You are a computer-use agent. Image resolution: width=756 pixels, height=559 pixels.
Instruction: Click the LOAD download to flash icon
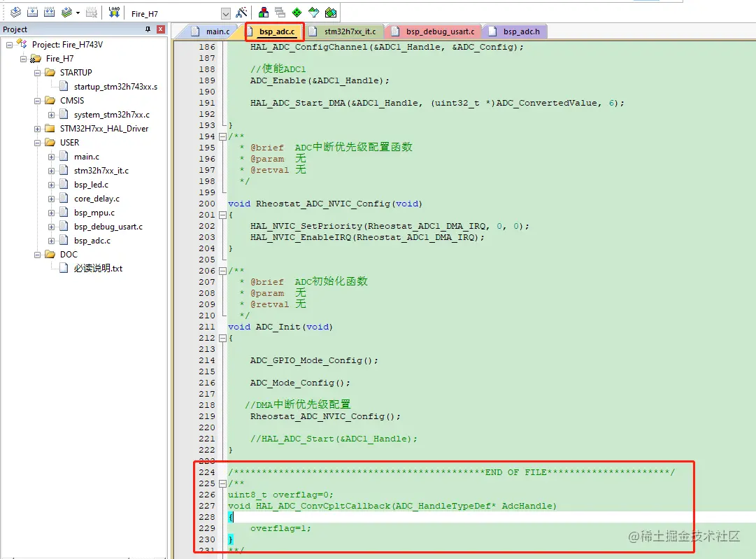point(114,13)
